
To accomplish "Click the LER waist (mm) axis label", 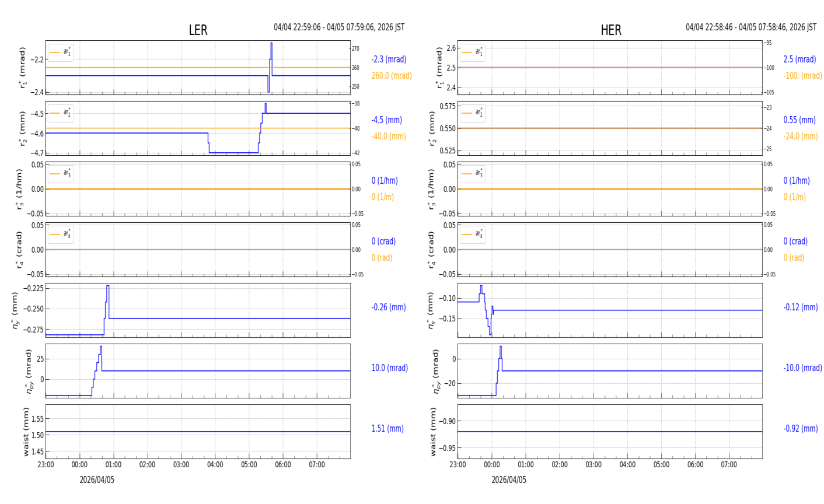I will coord(26,432).
